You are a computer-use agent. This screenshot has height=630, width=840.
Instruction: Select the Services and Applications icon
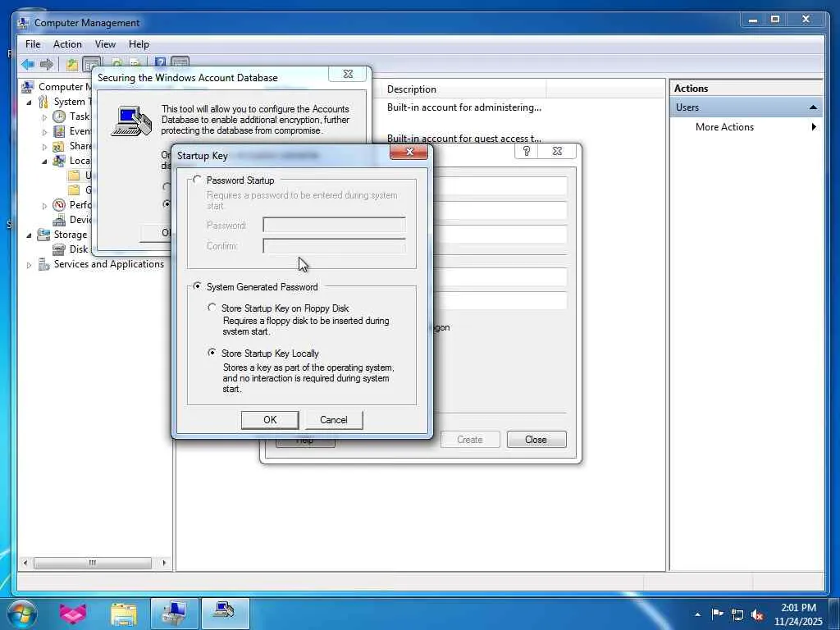coord(43,264)
